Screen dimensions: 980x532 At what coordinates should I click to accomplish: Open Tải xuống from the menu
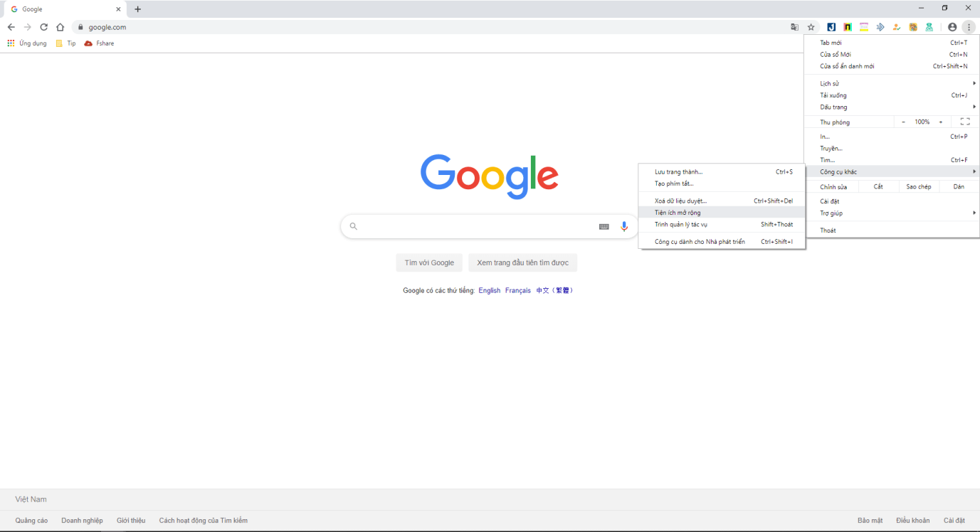point(892,95)
